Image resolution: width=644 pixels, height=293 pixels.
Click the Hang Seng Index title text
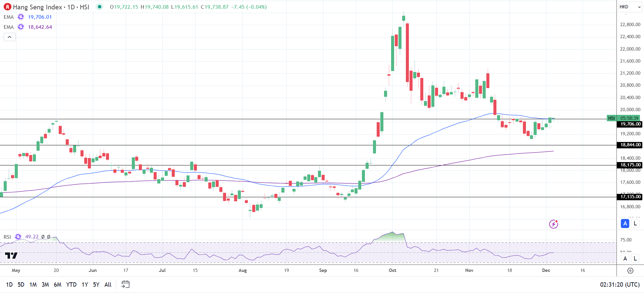[x=38, y=7]
